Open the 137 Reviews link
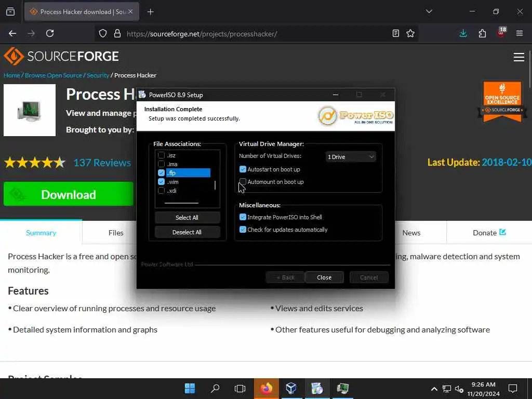 point(102,163)
